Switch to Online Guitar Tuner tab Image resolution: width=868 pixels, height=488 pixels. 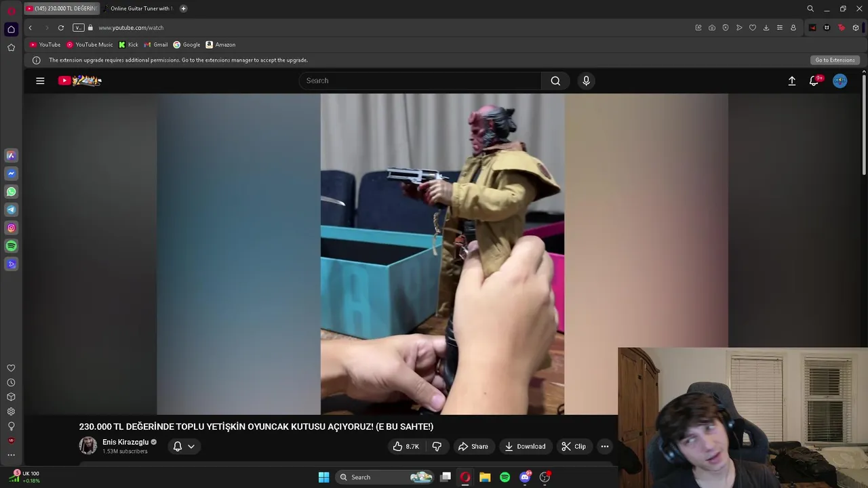(140, 9)
